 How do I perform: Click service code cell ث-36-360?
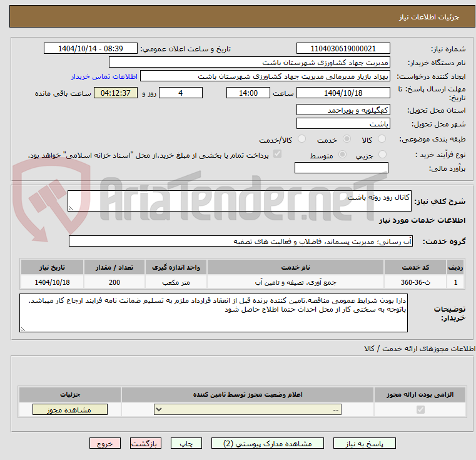click(x=415, y=282)
